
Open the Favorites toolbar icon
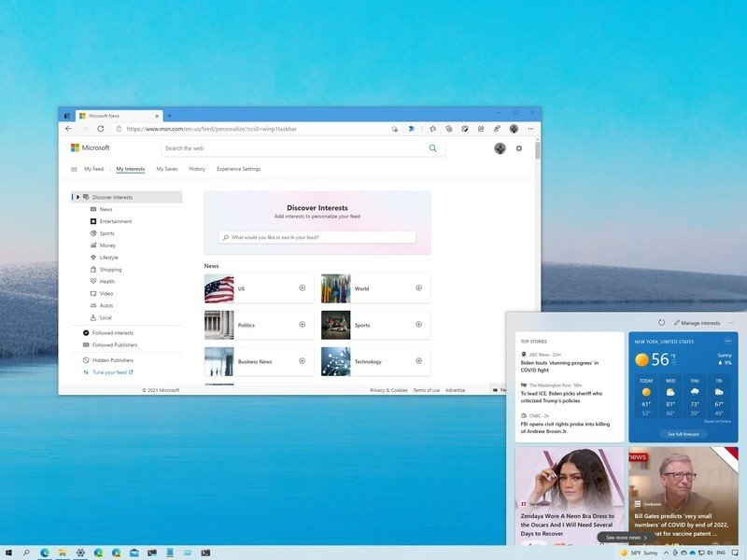click(x=432, y=129)
